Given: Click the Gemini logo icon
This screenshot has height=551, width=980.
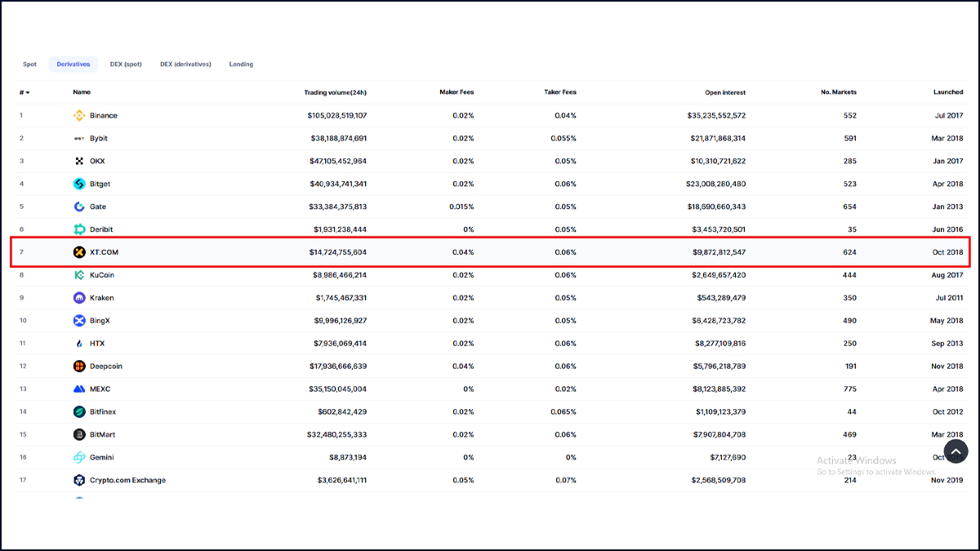Looking at the screenshot, I should (x=79, y=458).
